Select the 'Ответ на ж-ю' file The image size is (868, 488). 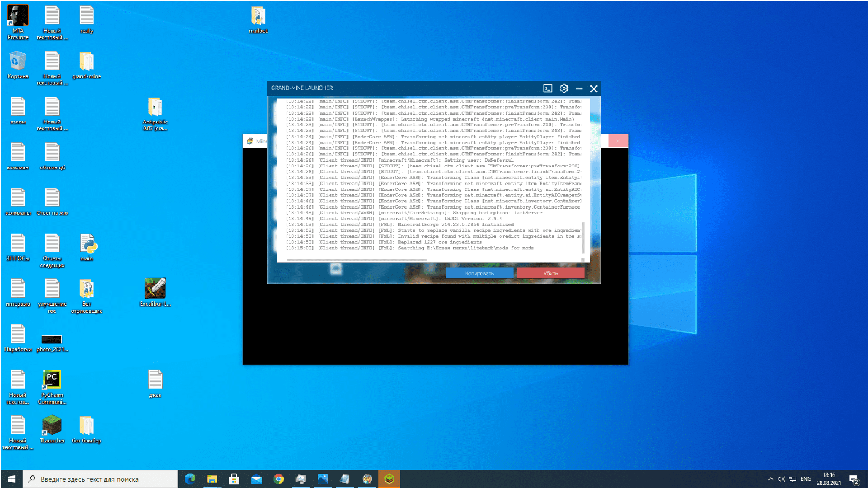[x=52, y=202]
